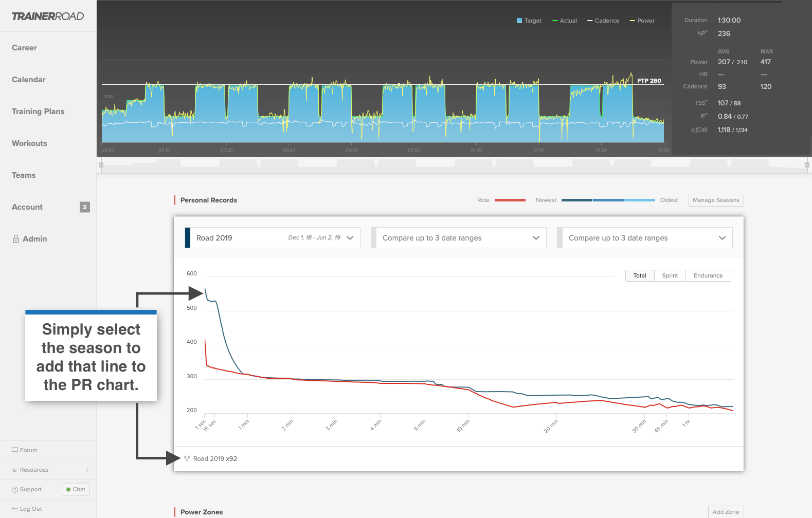The width and height of the screenshot is (812, 518).
Task: Click the Support question-mark icon
Action: (15, 489)
